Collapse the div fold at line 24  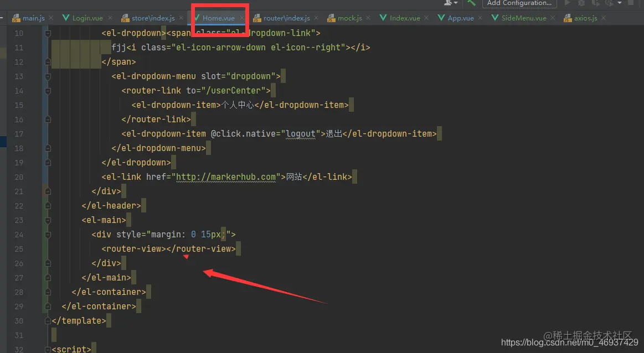[48, 235]
